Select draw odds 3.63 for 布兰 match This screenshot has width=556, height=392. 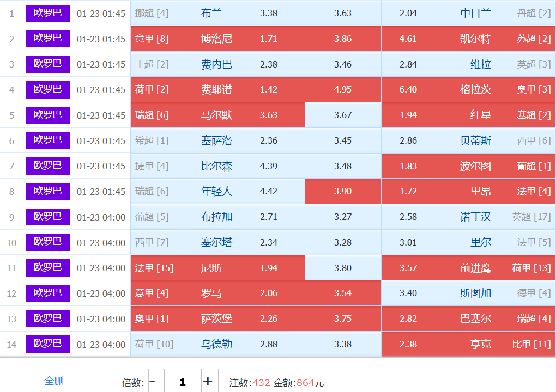tap(343, 14)
